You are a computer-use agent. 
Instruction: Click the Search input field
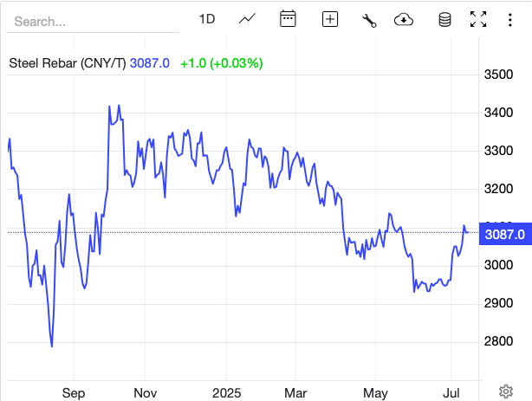91,20
